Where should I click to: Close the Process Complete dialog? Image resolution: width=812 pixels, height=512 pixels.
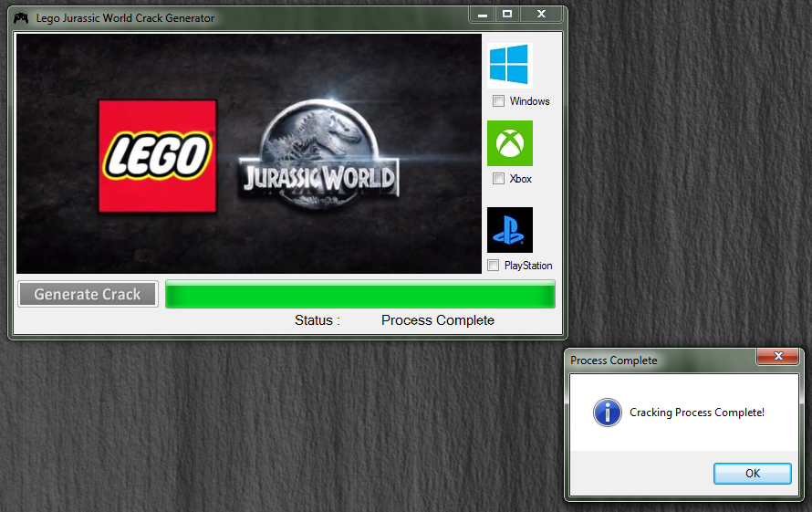778,356
